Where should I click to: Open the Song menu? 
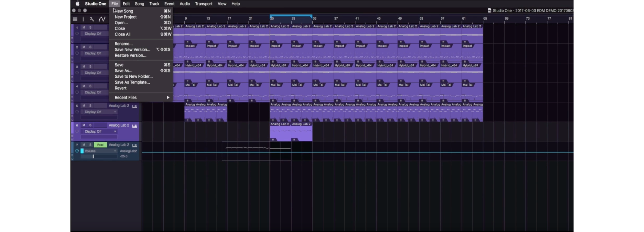(x=139, y=4)
